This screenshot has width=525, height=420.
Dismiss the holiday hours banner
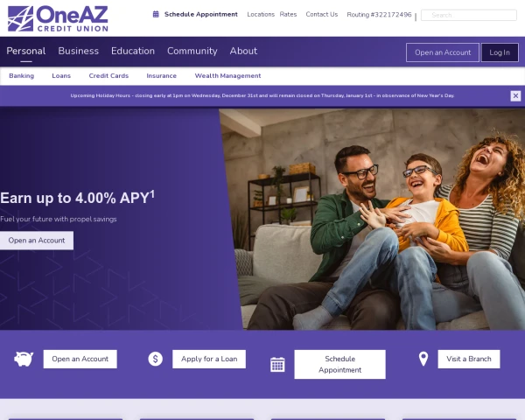[x=515, y=95]
